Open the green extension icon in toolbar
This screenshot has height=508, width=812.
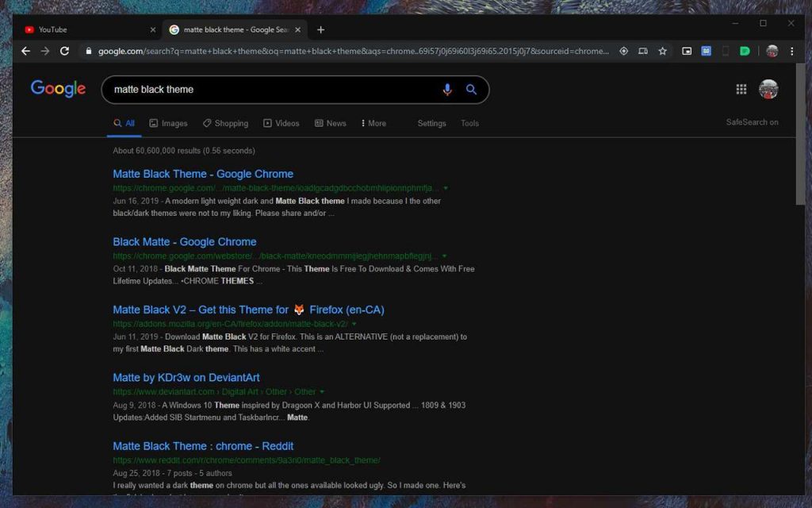tap(745, 51)
